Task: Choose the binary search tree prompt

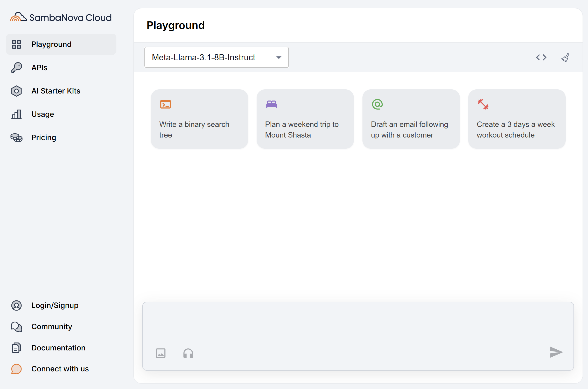Action: [x=199, y=119]
